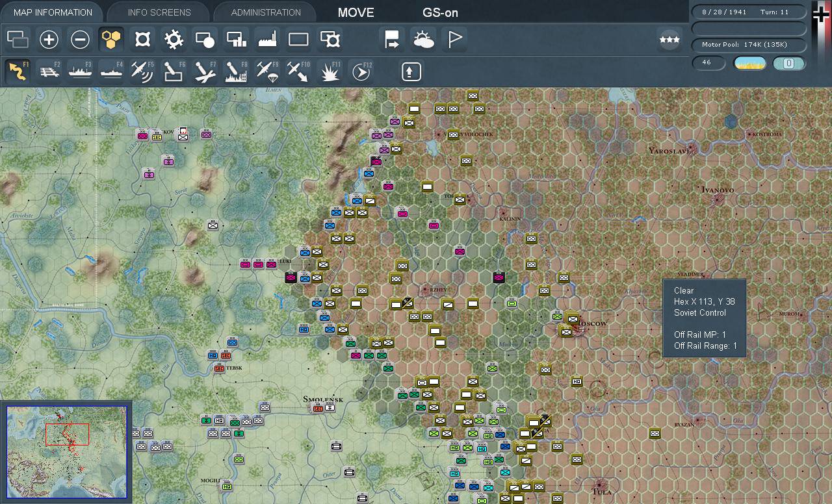
Task: Click the explosion icon (F11)
Action: tap(330, 71)
